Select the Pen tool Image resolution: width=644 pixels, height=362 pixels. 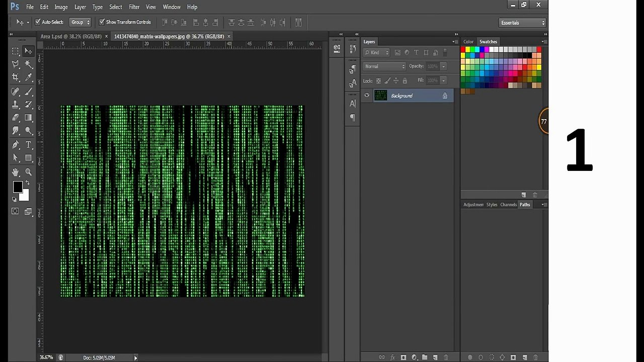[16, 145]
